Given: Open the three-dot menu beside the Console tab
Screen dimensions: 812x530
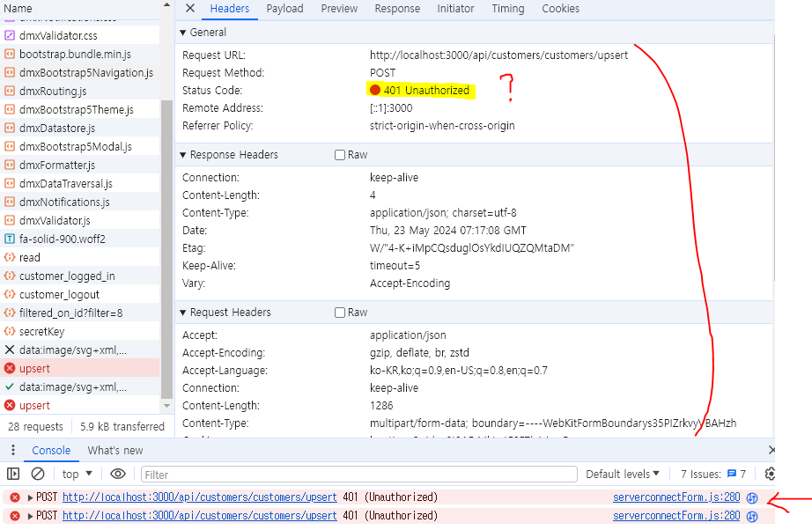Looking at the screenshot, I should point(12,450).
